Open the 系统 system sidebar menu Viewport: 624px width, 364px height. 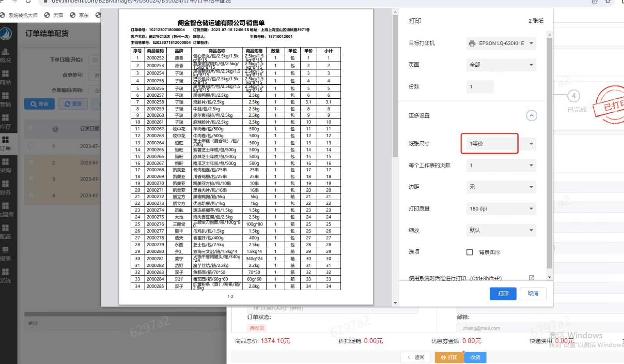[5, 275]
